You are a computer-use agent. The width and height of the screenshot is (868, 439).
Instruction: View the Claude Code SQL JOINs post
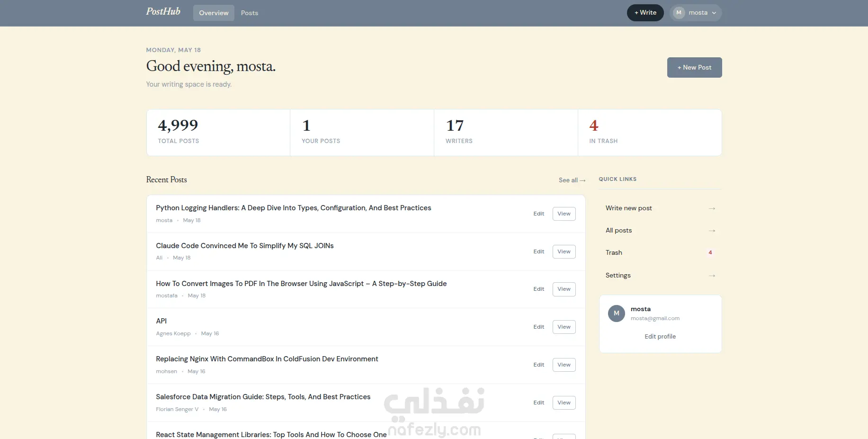pyautogui.click(x=564, y=251)
